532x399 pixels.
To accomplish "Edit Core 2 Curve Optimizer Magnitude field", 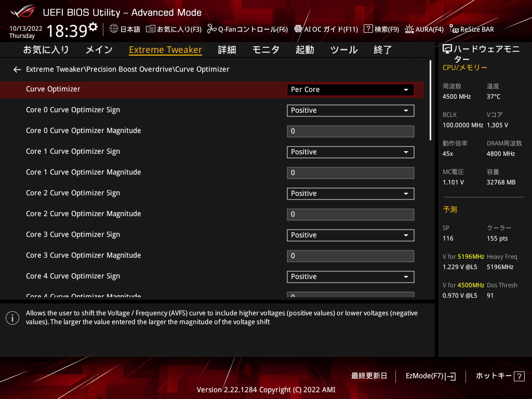I will 351,215.
